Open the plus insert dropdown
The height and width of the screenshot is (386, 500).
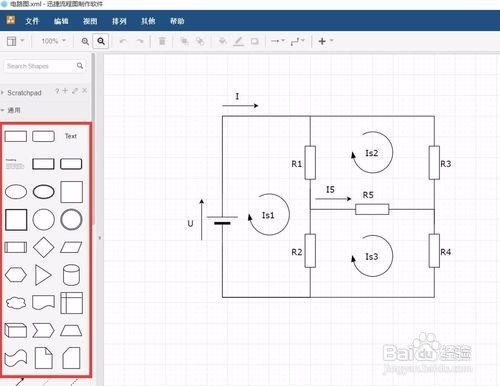click(325, 41)
